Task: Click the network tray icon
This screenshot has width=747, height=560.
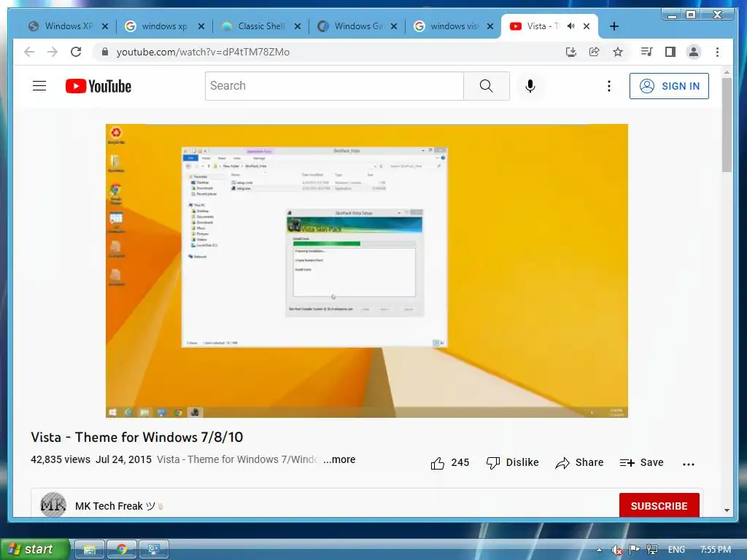Action: [x=651, y=550]
